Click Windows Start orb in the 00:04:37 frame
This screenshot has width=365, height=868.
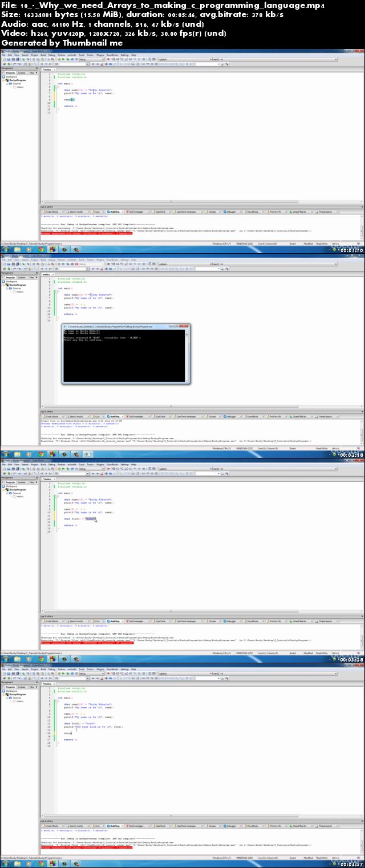click(x=5, y=863)
